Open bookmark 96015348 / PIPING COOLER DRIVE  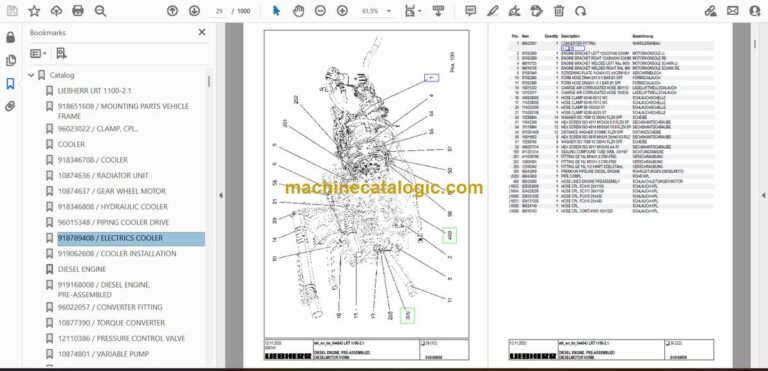114,223
